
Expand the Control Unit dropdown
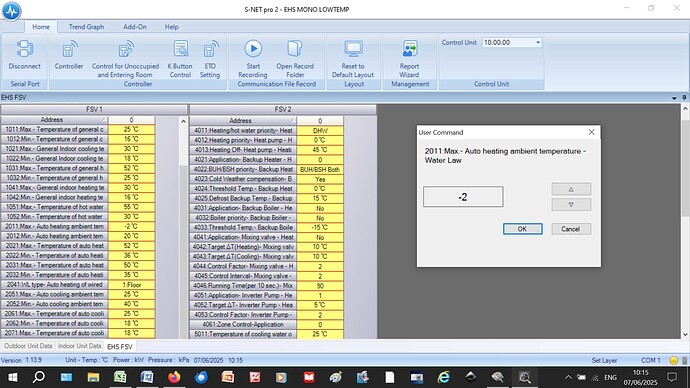(538, 43)
